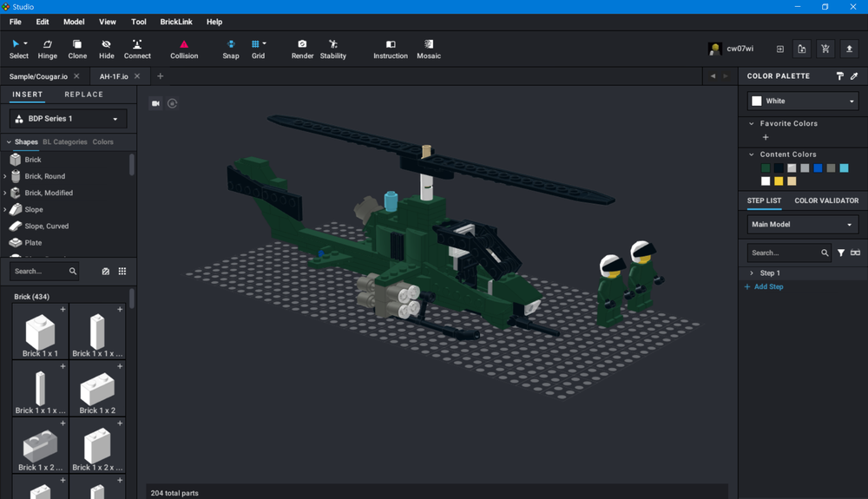Select the INSERT tab
The width and height of the screenshot is (868, 499).
point(28,95)
